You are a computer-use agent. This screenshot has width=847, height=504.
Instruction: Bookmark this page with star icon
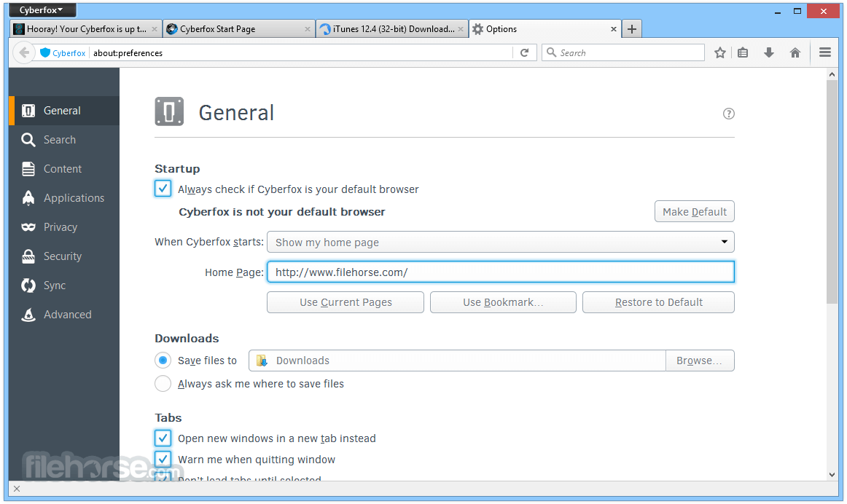coord(719,53)
